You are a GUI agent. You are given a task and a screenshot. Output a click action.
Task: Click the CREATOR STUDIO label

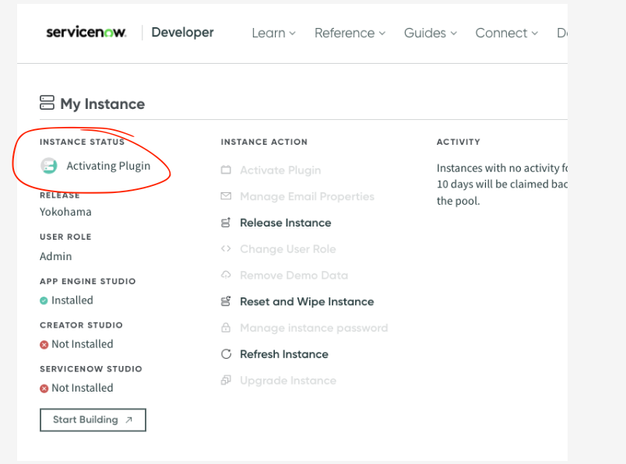click(x=81, y=325)
